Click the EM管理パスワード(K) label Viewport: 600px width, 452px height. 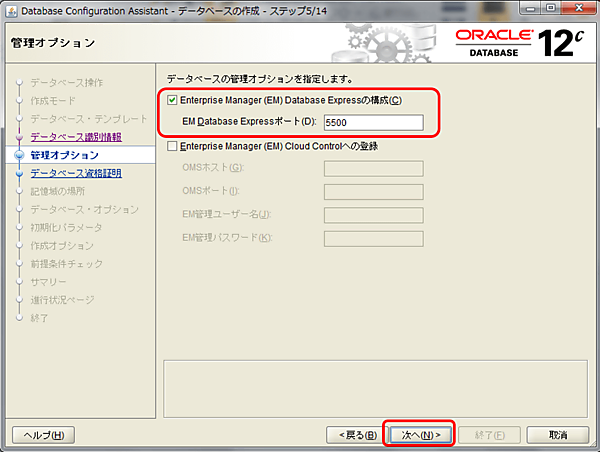pyautogui.click(x=227, y=238)
